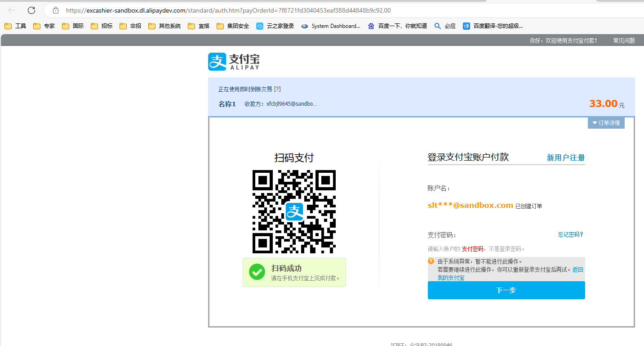Select the address bar URL

tap(228, 10)
